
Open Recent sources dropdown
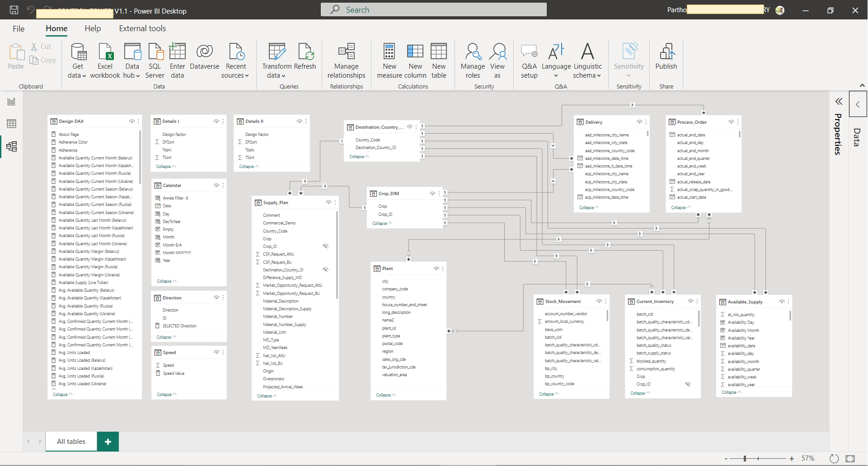coord(247,76)
